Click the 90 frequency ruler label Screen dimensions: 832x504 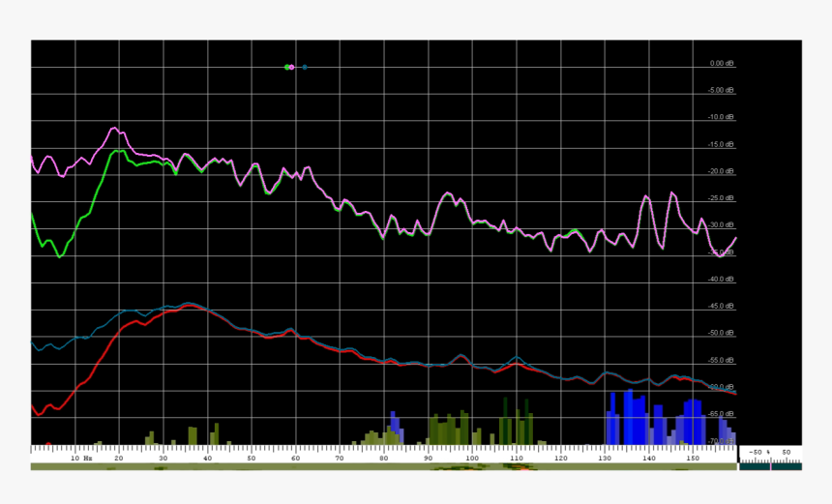click(x=428, y=458)
